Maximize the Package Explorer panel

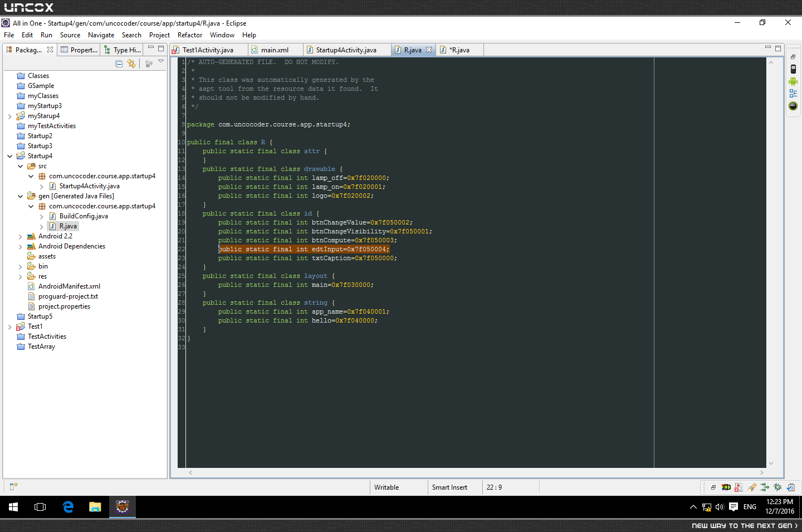point(161,48)
